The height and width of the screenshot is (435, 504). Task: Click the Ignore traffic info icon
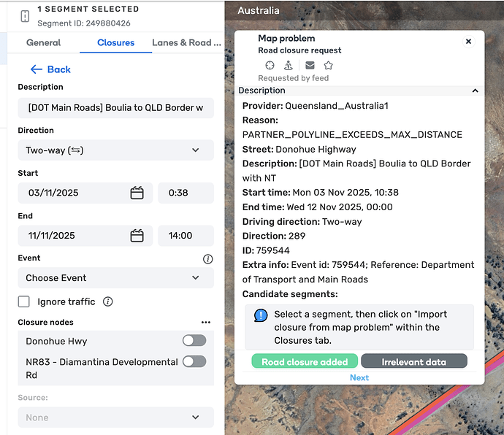108,301
